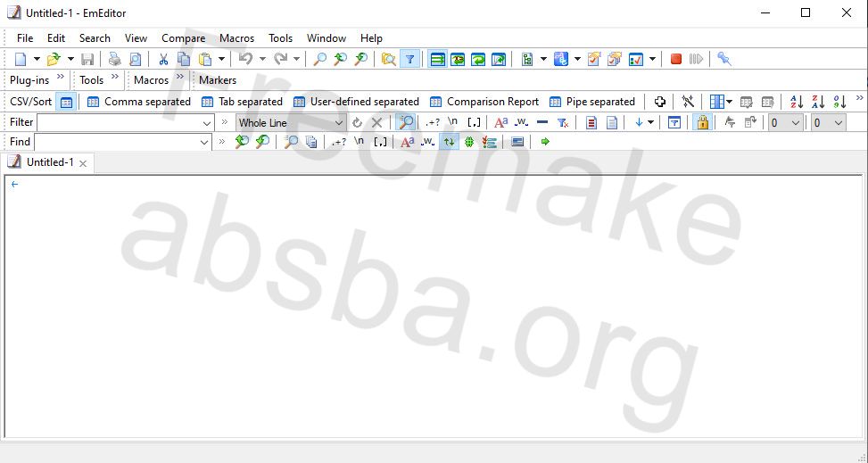The height and width of the screenshot is (463, 868).
Task: Click the Copy icon
Action: point(183,59)
